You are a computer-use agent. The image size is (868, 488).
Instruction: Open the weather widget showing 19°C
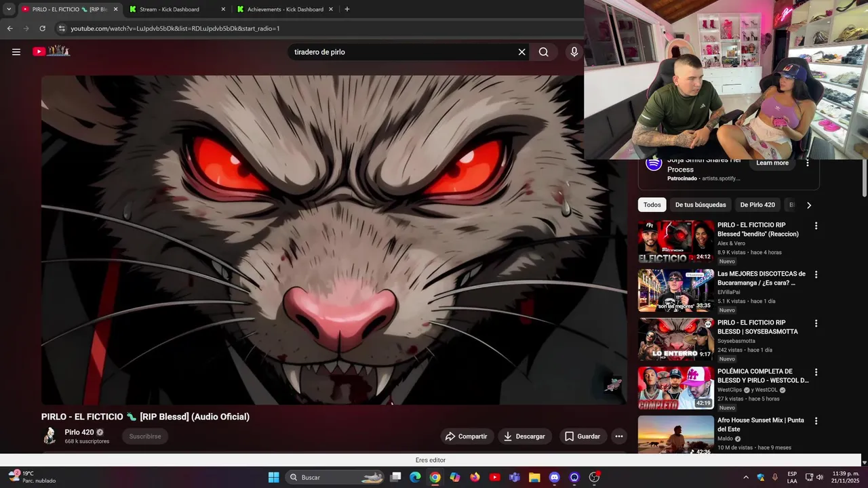[x=33, y=477]
